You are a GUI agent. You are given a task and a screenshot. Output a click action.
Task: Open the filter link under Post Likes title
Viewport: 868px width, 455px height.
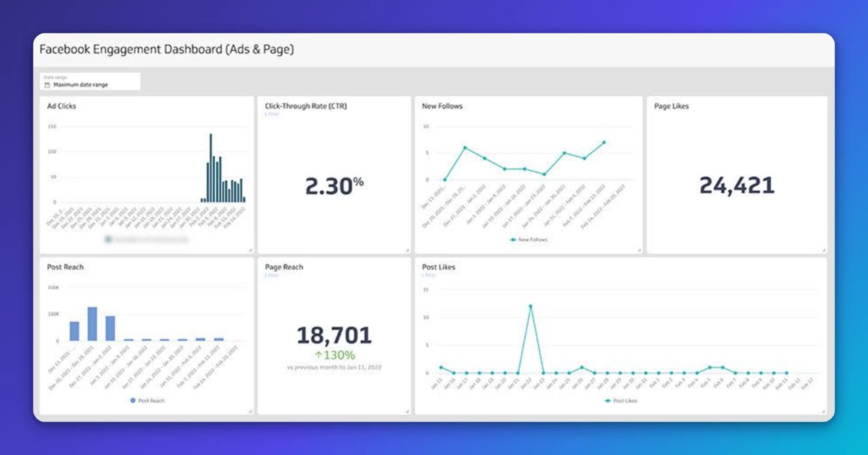click(x=429, y=275)
